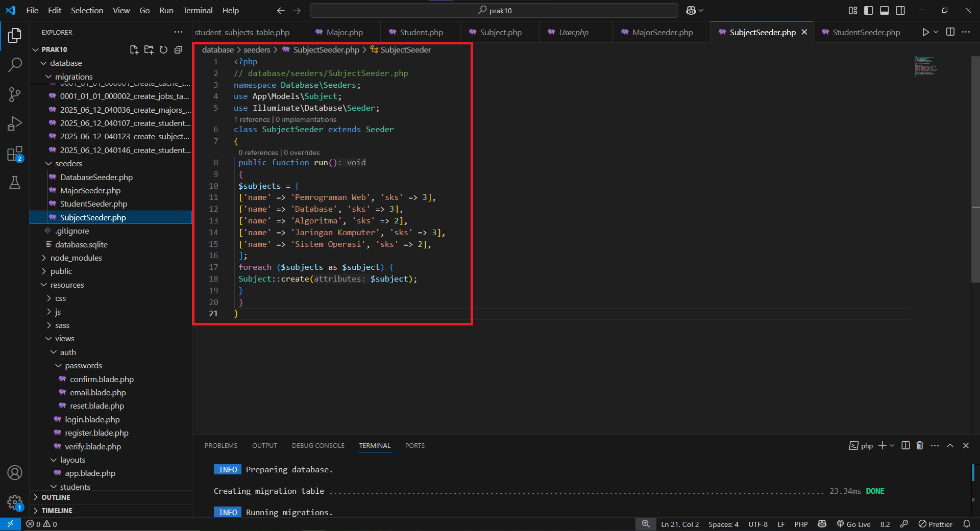The image size is (980, 531).
Task: Open the Run and Debug view
Action: click(x=15, y=123)
